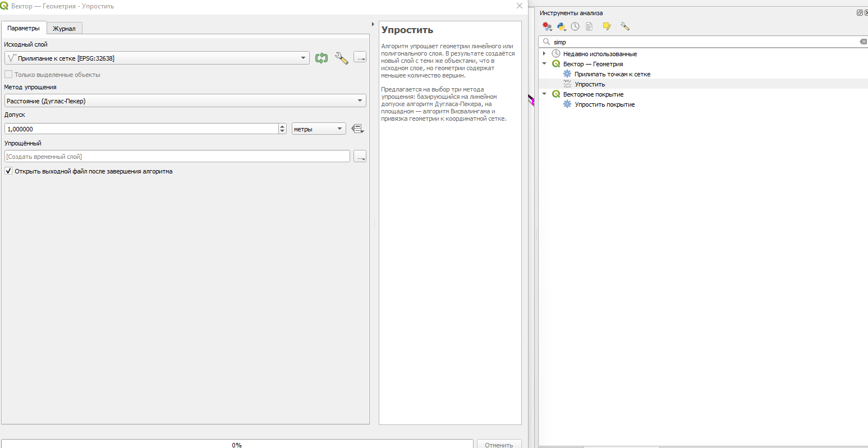Select the "Недавно использованные" tree row
The width and height of the screenshot is (868, 448).
pos(600,54)
